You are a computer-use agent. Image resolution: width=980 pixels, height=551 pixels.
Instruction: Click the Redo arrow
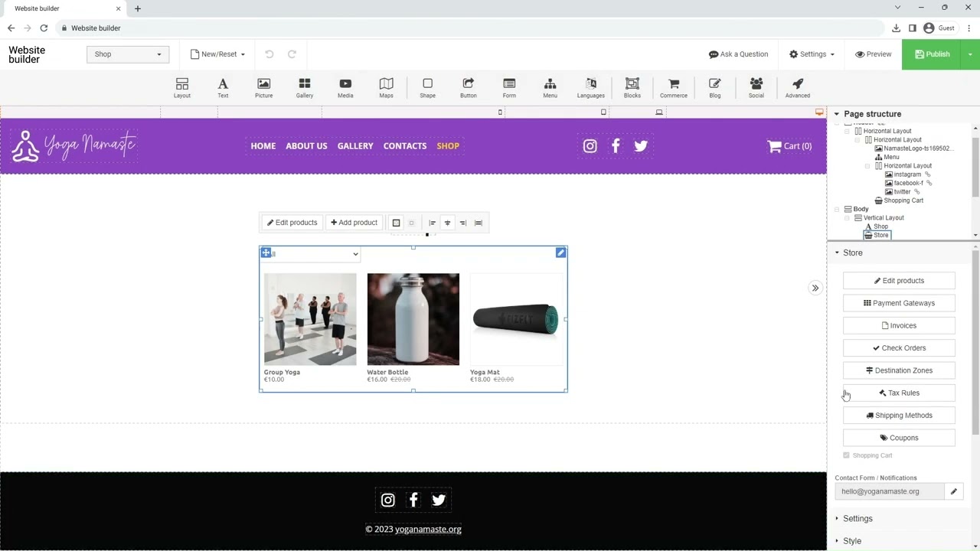292,54
